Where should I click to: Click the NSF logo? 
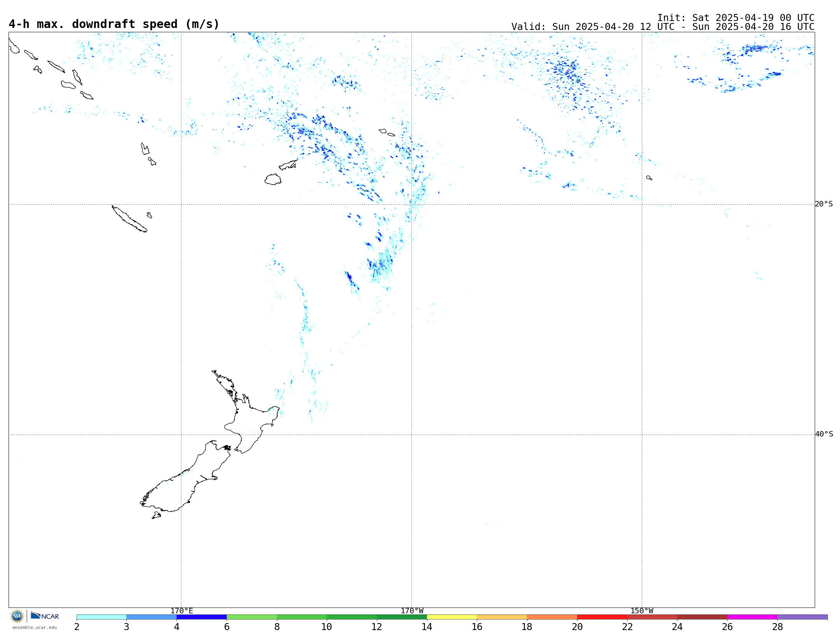(x=17, y=616)
